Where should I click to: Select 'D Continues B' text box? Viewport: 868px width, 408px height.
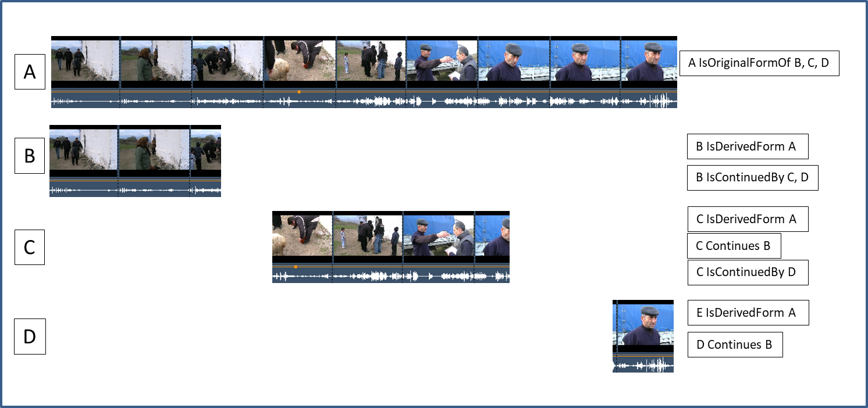[735, 345]
